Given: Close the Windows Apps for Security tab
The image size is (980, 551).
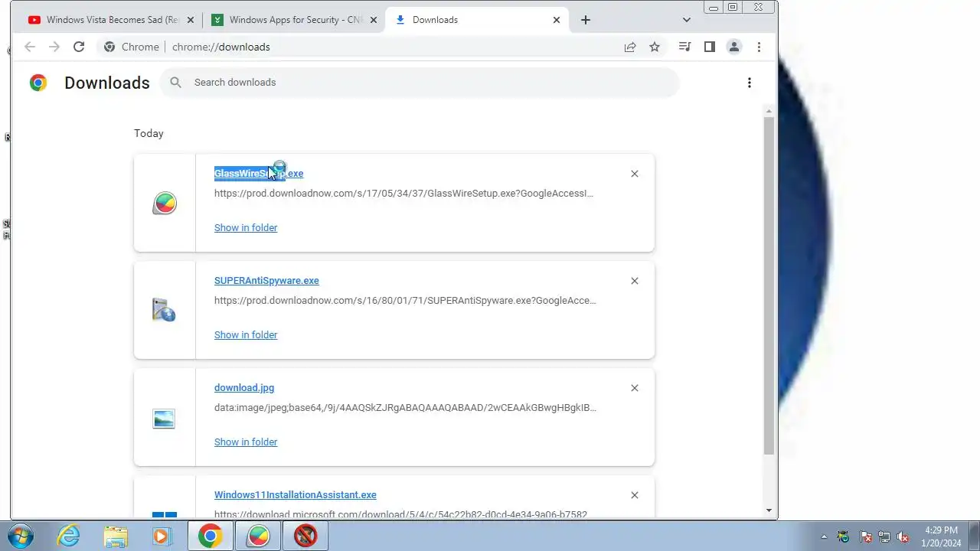Looking at the screenshot, I should [374, 20].
